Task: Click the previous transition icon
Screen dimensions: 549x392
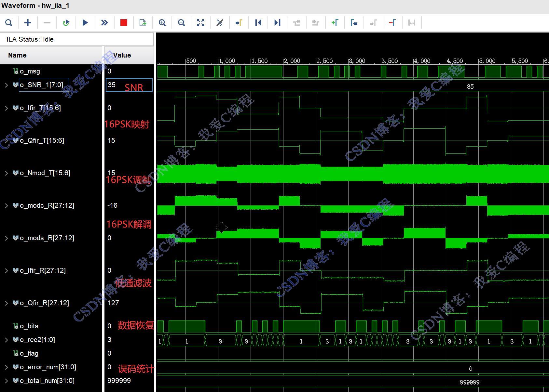Action: point(296,23)
